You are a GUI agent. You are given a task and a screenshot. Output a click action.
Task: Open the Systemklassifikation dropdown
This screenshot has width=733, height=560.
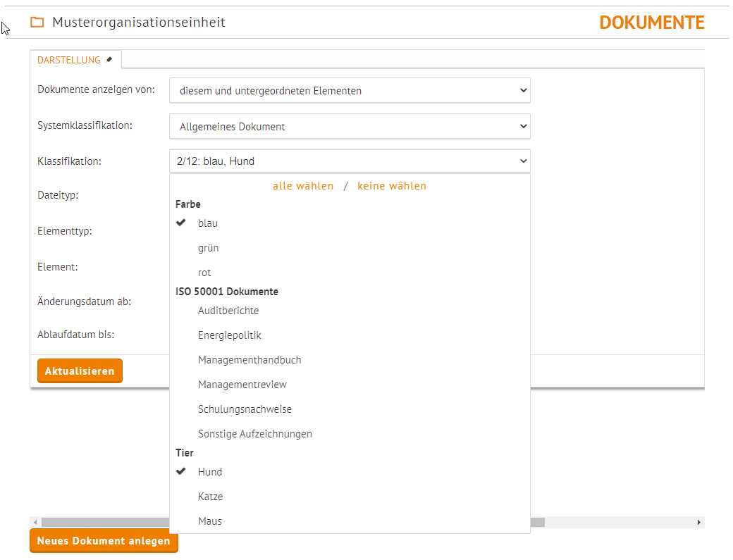point(350,127)
